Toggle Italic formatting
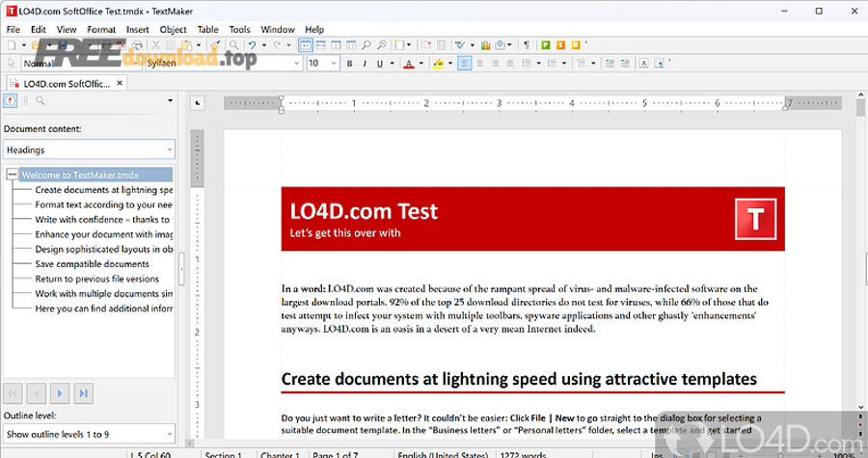The height and width of the screenshot is (458, 868). click(365, 64)
